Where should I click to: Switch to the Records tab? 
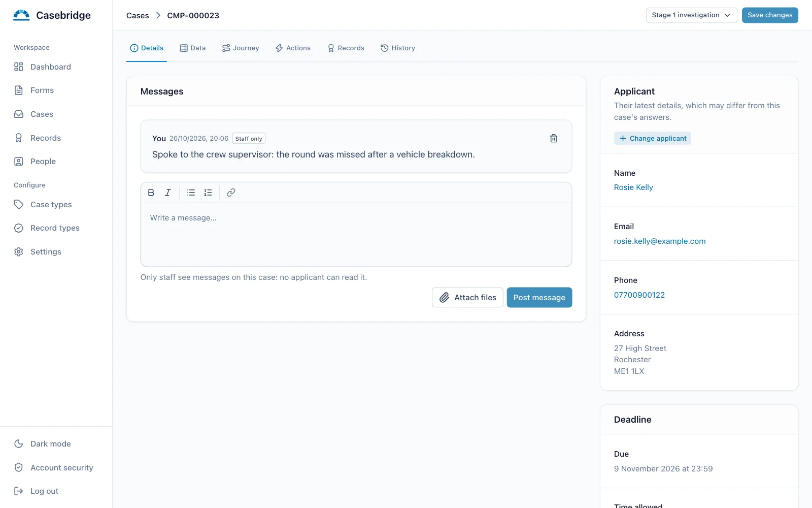pyautogui.click(x=346, y=48)
